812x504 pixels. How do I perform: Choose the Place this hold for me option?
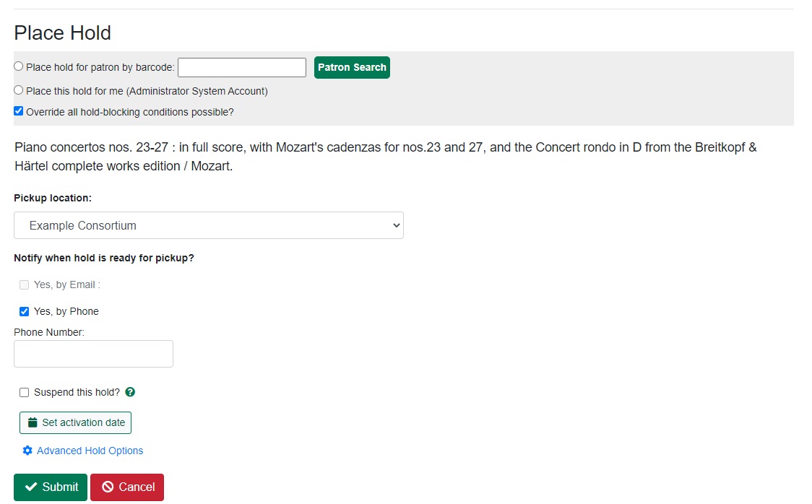pyautogui.click(x=19, y=90)
